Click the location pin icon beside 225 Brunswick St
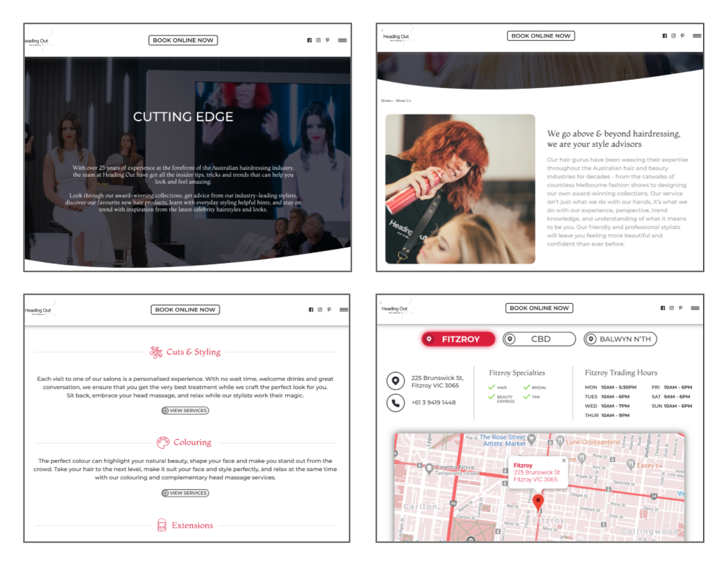728x564 pixels. pos(396,381)
